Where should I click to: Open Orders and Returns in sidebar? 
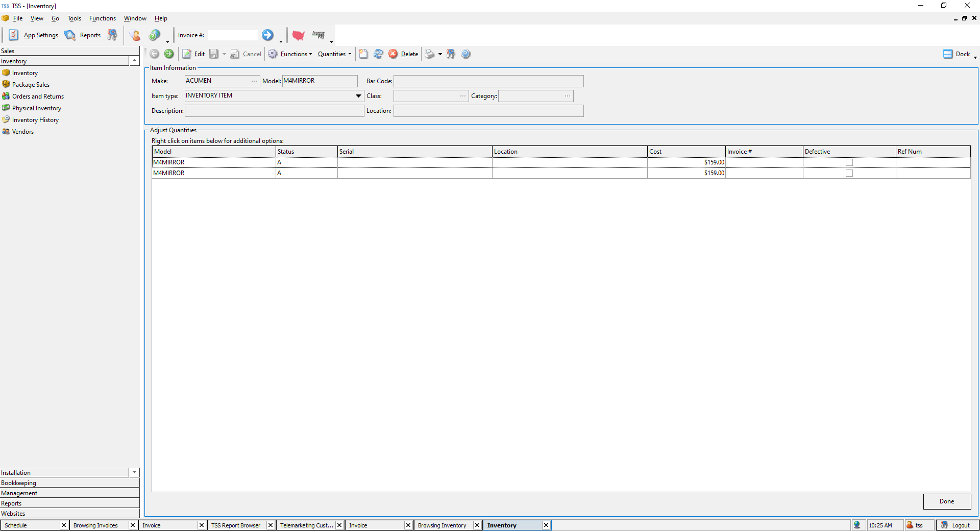click(33, 96)
